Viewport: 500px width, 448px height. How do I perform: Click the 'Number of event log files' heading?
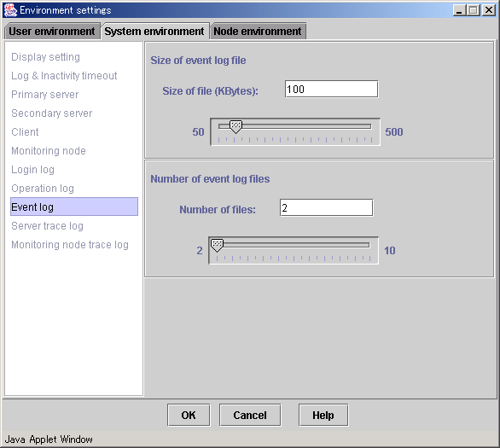tap(210, 179)
